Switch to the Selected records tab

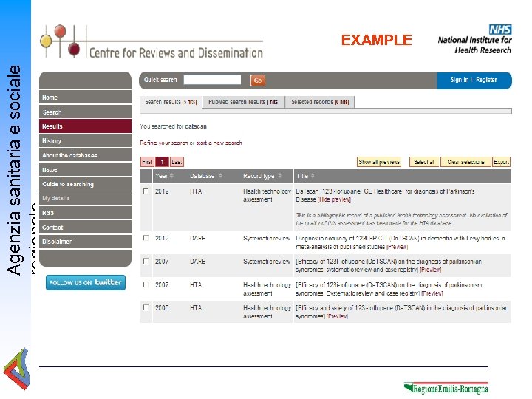pos(320,102)
